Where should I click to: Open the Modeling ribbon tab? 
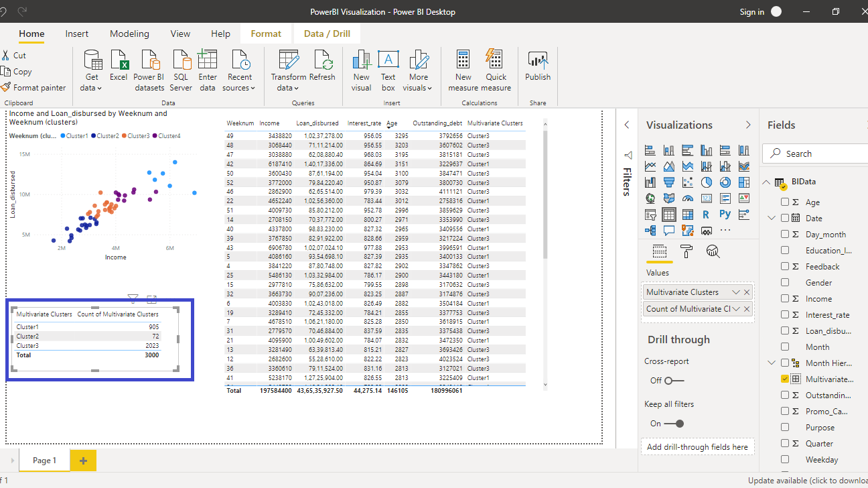[x=129, y=34]
